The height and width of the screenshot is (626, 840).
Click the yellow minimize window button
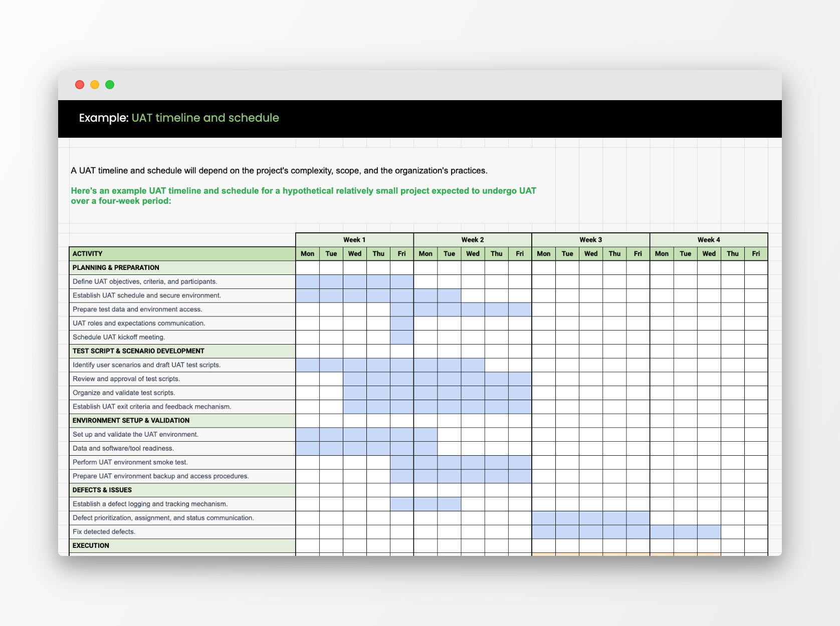tap(95, 85)
